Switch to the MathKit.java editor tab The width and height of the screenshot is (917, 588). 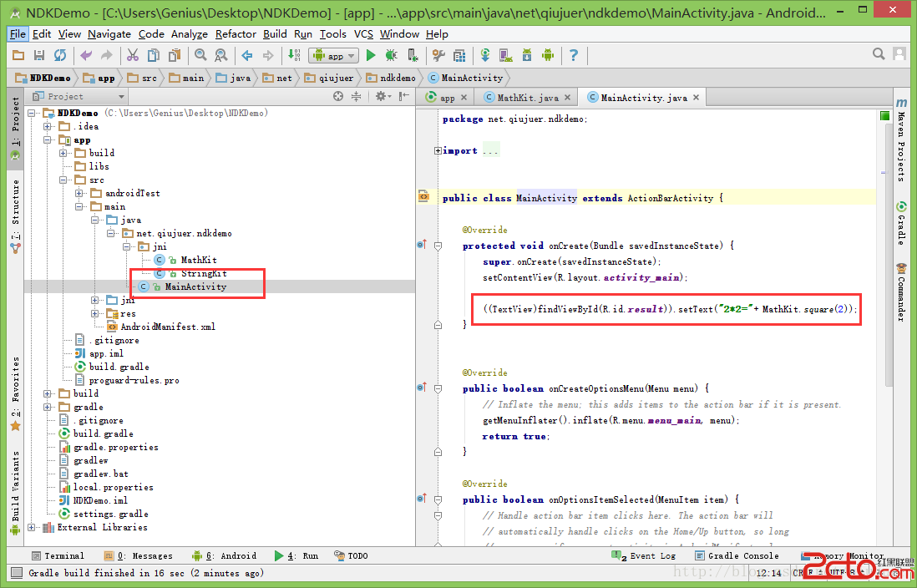coord(527,98)
